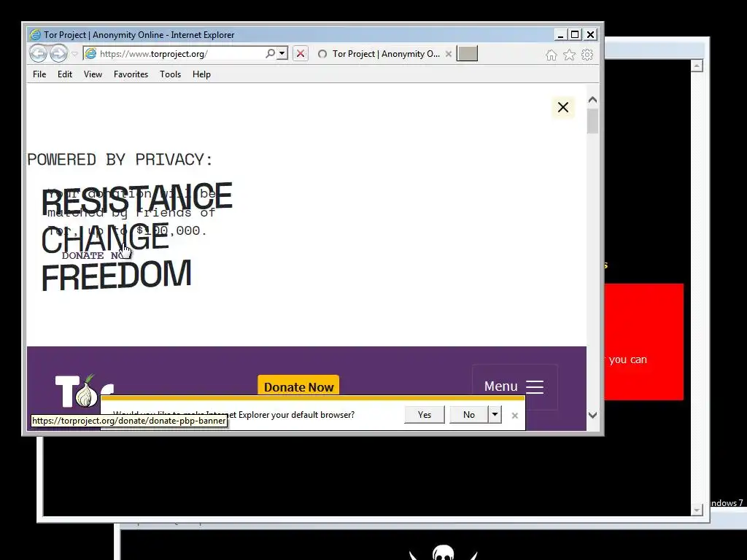Click the page scrollbar up arrow
Image resolution: width=747 pixels, height=560 pixels.
pos(592,99)
